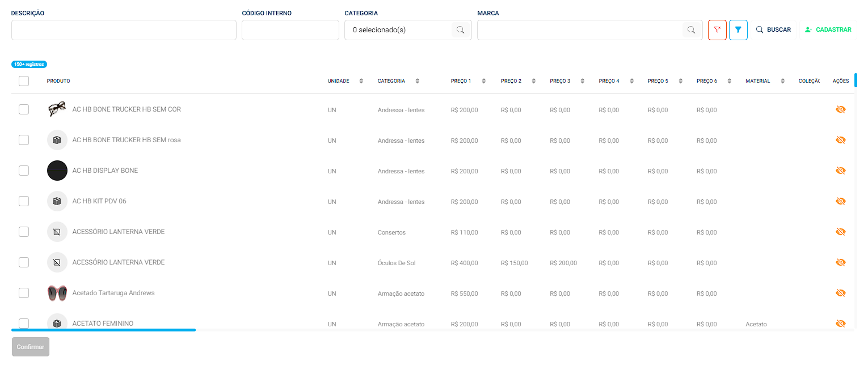This screenshot has height=366, width=868.
Task: Click the Acetado Tartaruga Andrews glasses thumbnail
Action: (x=57, y=293)
